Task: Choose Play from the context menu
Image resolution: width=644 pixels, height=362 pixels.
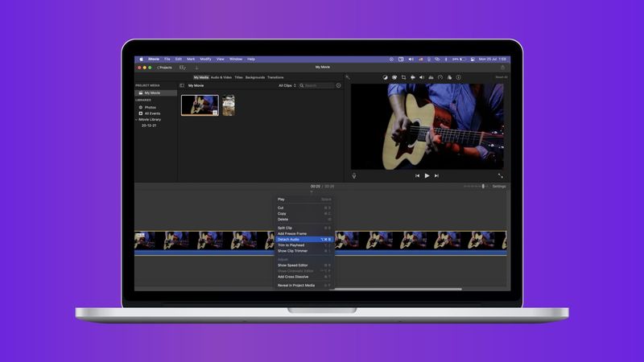Action: [304, 199]
